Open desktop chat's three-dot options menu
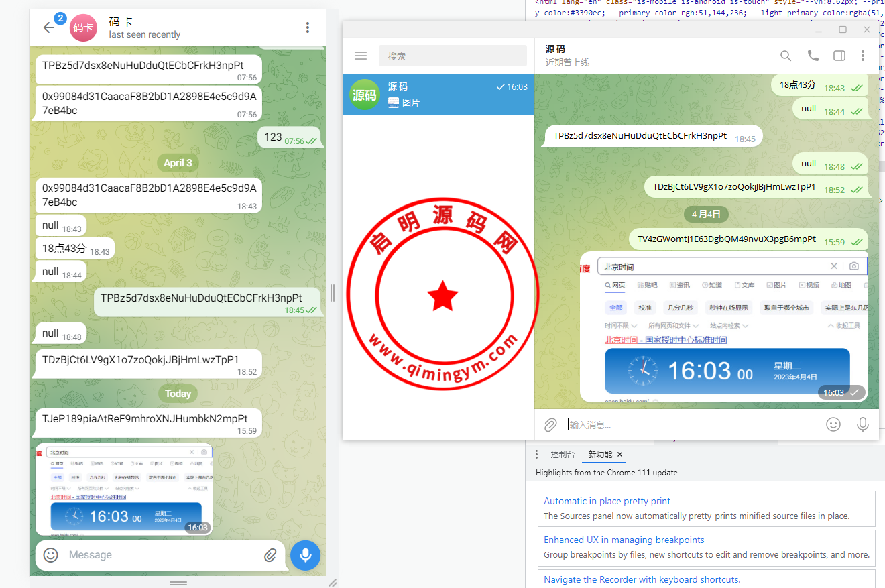 (863, 56)
